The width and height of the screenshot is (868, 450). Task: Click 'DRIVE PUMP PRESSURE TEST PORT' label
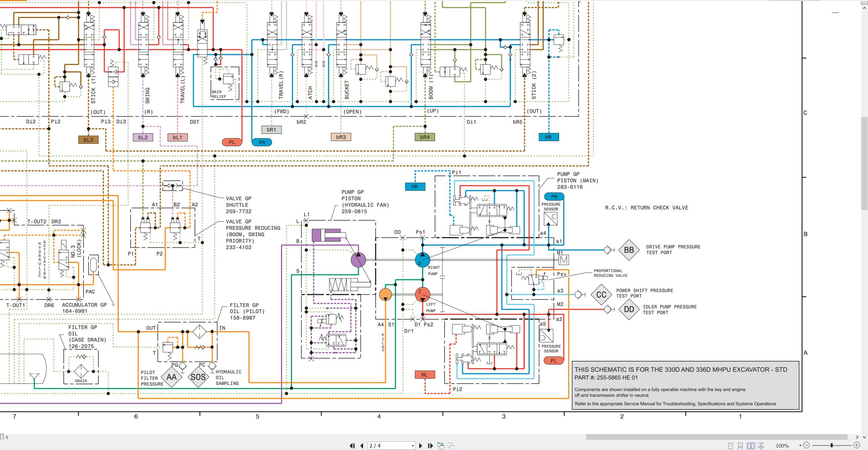pos(673,250)
